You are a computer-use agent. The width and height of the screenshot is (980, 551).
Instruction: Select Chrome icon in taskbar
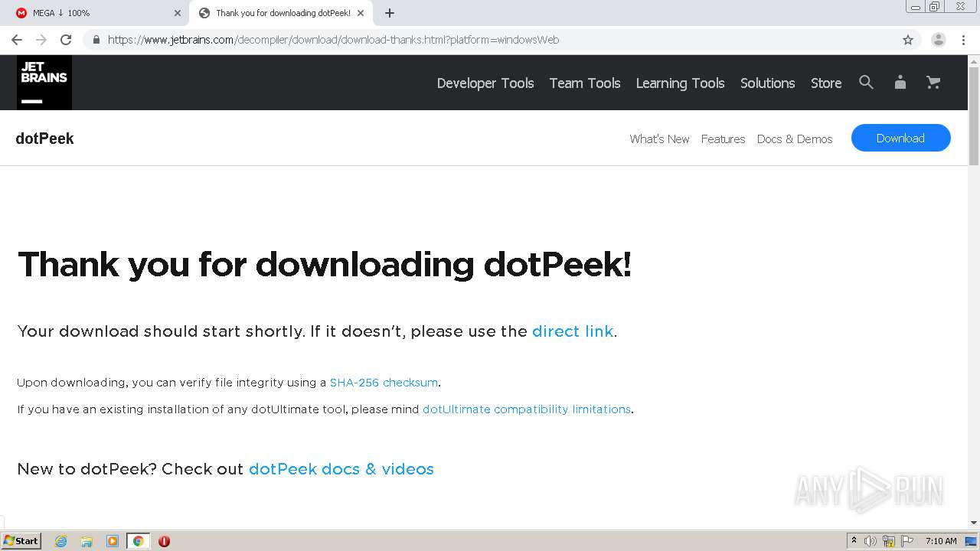coord(138,541)
